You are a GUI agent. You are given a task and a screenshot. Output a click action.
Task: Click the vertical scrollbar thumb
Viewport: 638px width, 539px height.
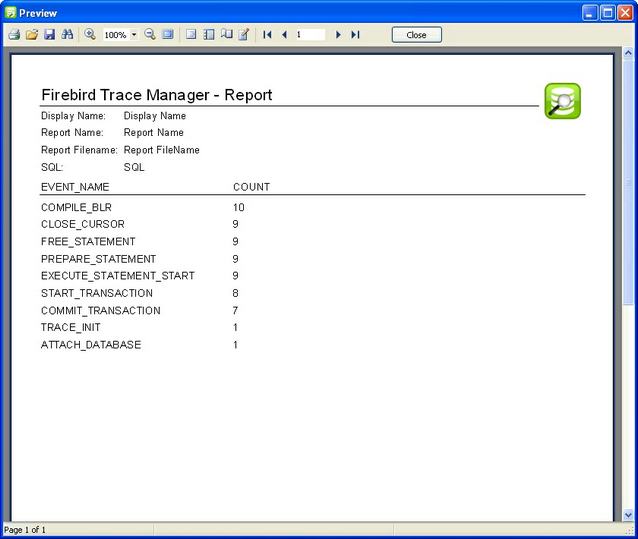tap(628, 181)
